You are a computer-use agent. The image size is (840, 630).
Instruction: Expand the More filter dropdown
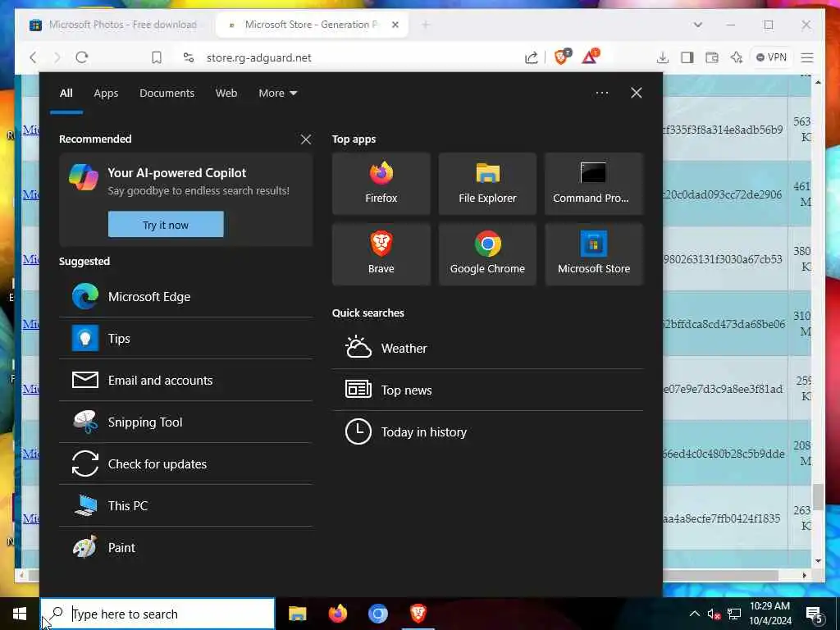277,94
